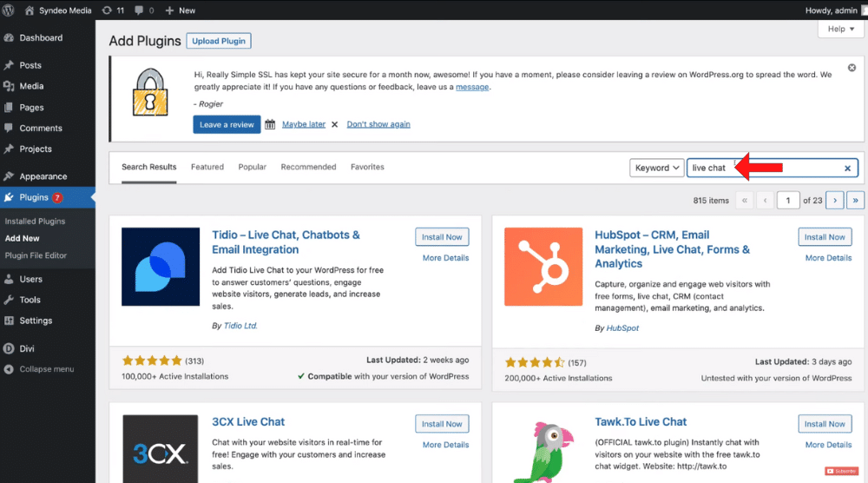Dismiss the Really Simple SSL notice
The image size is (868, 483).
click(852, 68)
